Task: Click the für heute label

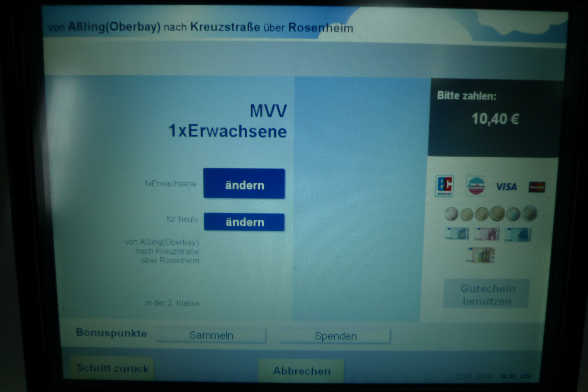Action: 182,219
